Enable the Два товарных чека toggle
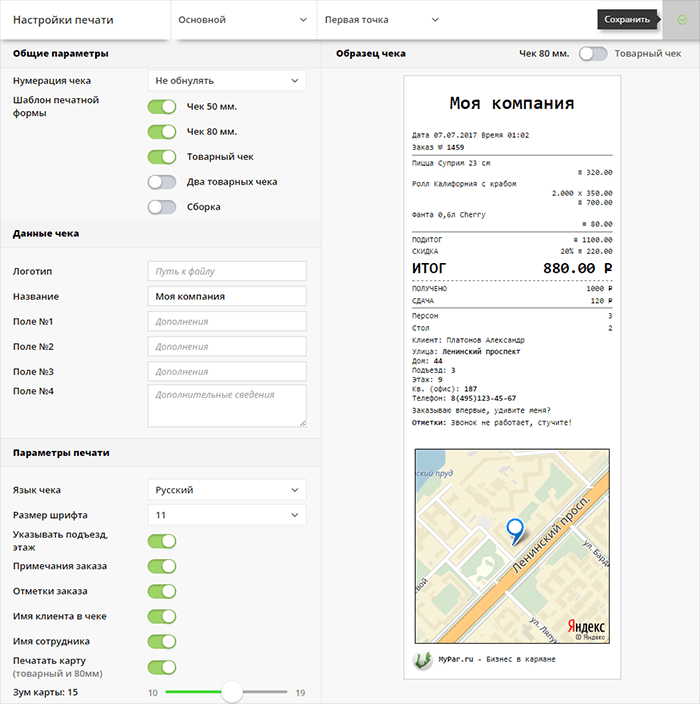Viewport: 700px width, 704px height. [x=162, y=182]
